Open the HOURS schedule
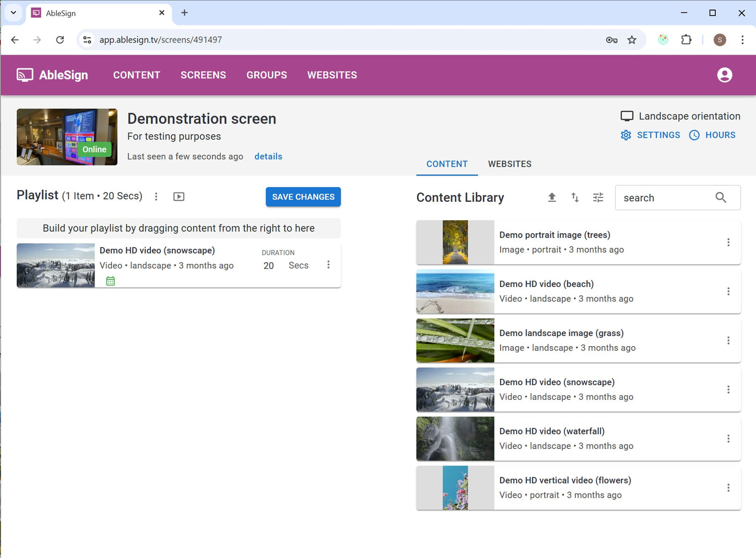 (712, 135)
